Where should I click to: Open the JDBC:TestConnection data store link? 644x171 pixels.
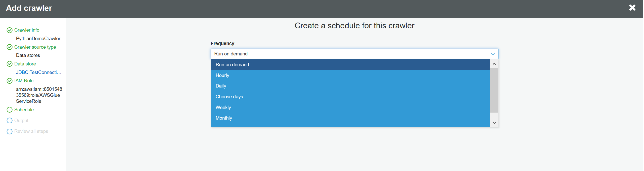tap(39, 72)
